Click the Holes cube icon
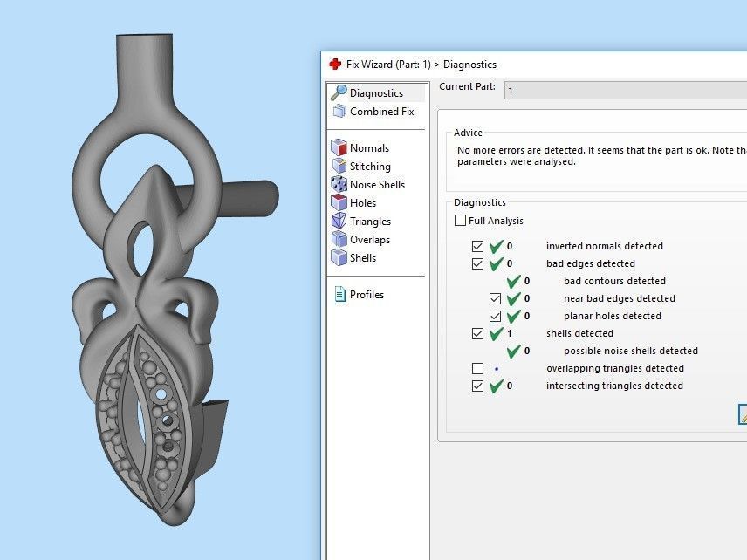This screenshot has width=747, height=560. 339,202
